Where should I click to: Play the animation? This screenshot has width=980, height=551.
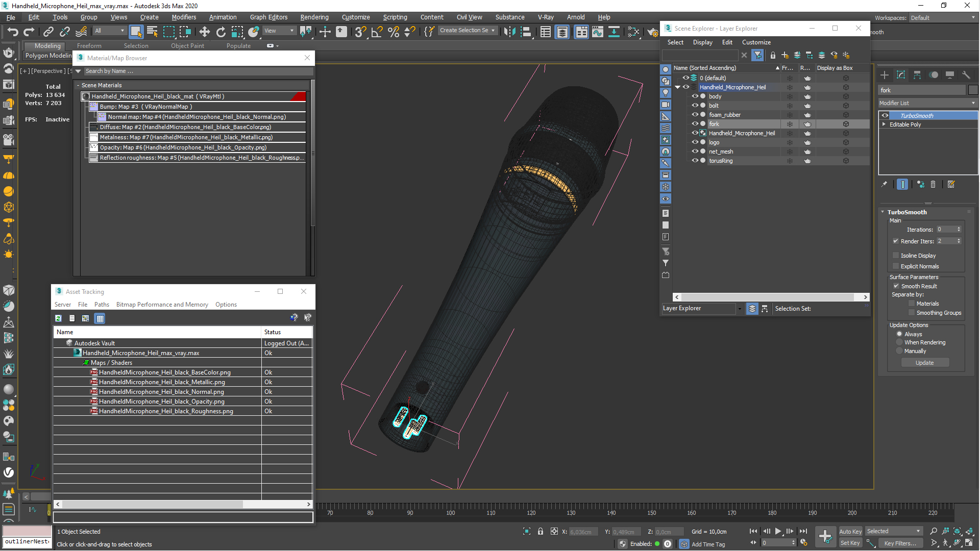pyautogui.click(x=778, y=532)
